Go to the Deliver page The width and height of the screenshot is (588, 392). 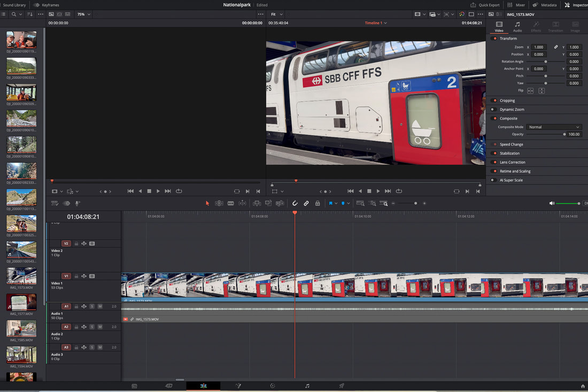point(342,386)
